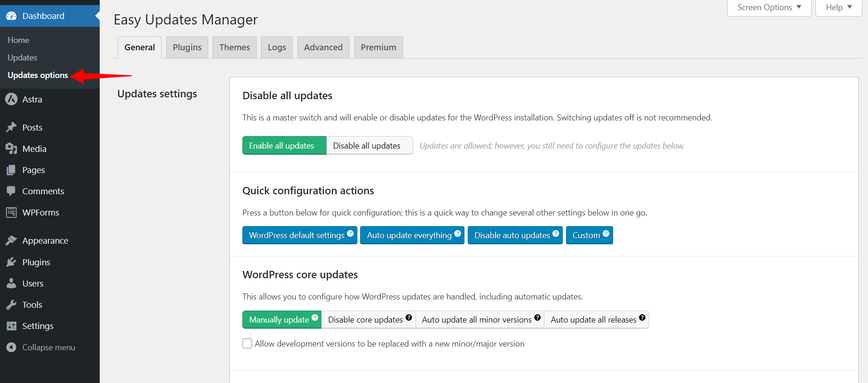Open the Appearance menu item
Viewport: 868px width, 383px height.
50,240
